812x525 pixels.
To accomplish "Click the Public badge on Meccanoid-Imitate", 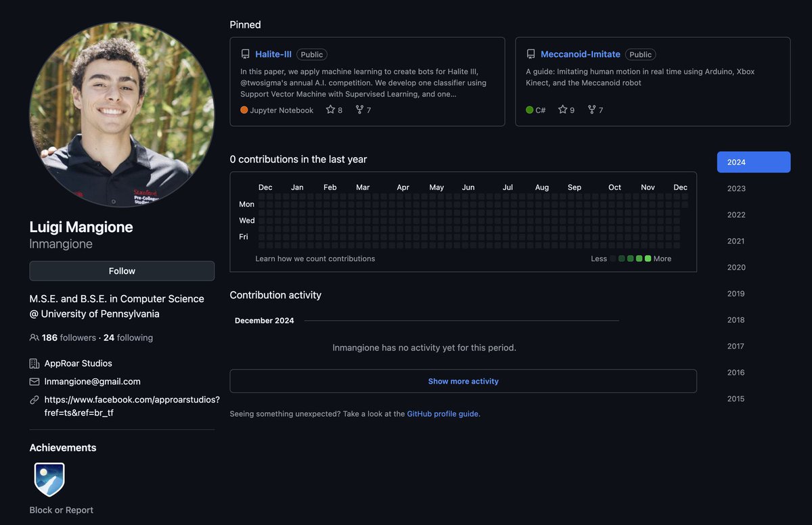I will [x=641, y=55].
